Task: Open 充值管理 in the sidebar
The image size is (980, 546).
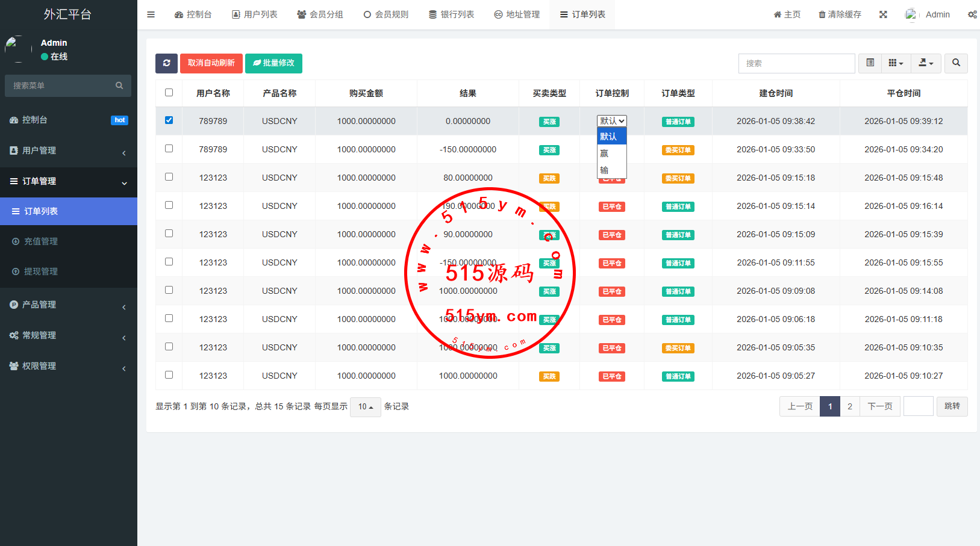Action: [x=41, y=241]
